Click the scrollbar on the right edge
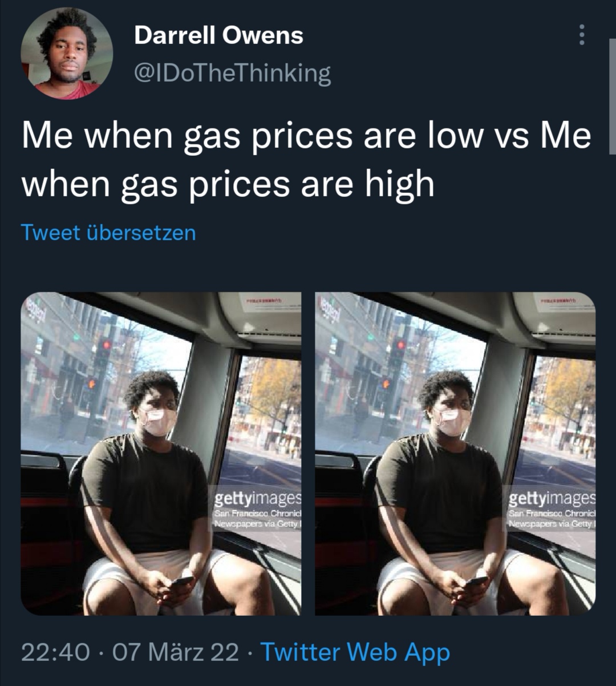The width and height of the screenshot is (616, 686). coord(612,97)
